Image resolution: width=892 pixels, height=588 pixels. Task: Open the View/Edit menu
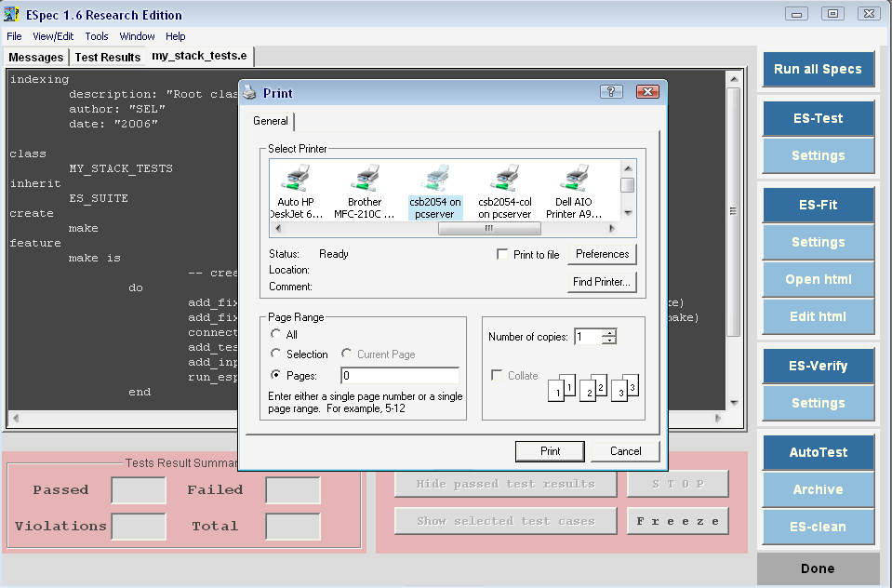pyautogui.click(x=53, y=36)
